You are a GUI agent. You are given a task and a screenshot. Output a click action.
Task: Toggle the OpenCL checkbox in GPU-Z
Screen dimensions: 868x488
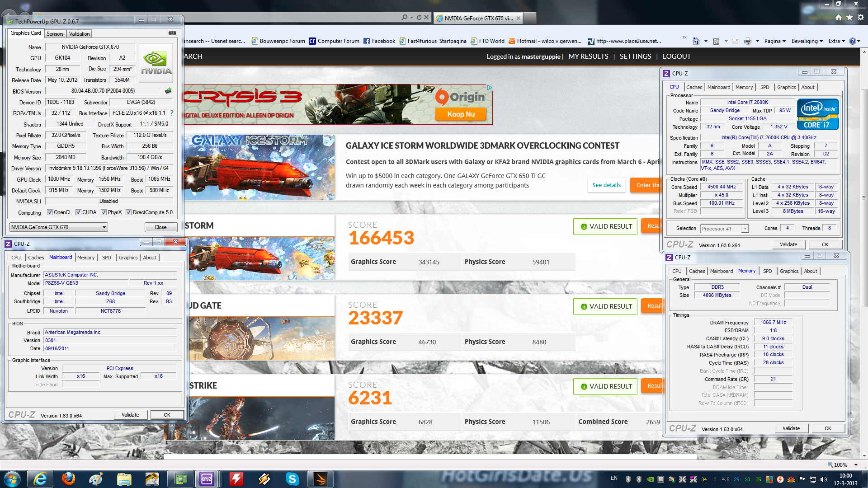(50, 212)
